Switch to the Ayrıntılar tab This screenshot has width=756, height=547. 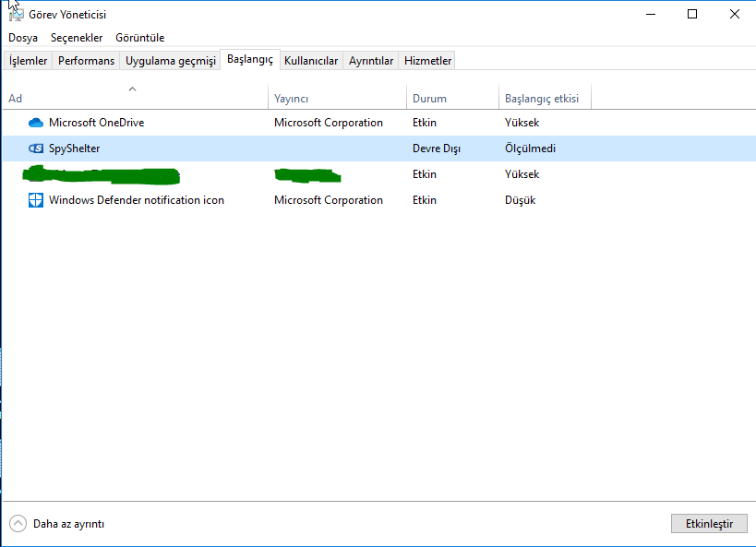click(371, 61)
